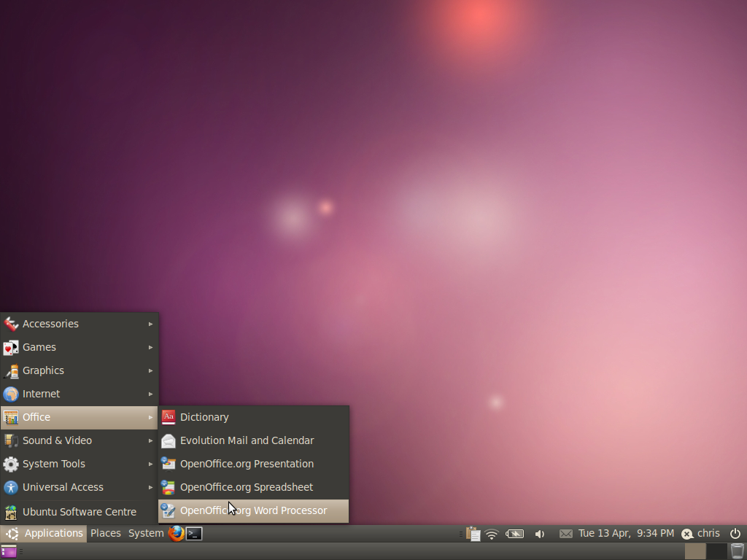Click the power shutdown icon
This screenshot has width=747, height=560.
pyautogui.click(x=735, y=534)
